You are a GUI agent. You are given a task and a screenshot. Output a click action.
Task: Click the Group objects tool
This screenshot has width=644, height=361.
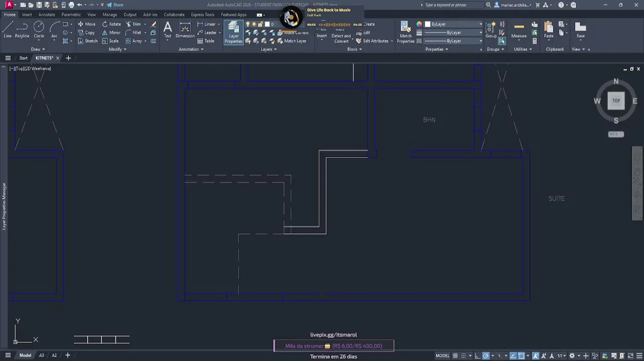coord(491,30)
